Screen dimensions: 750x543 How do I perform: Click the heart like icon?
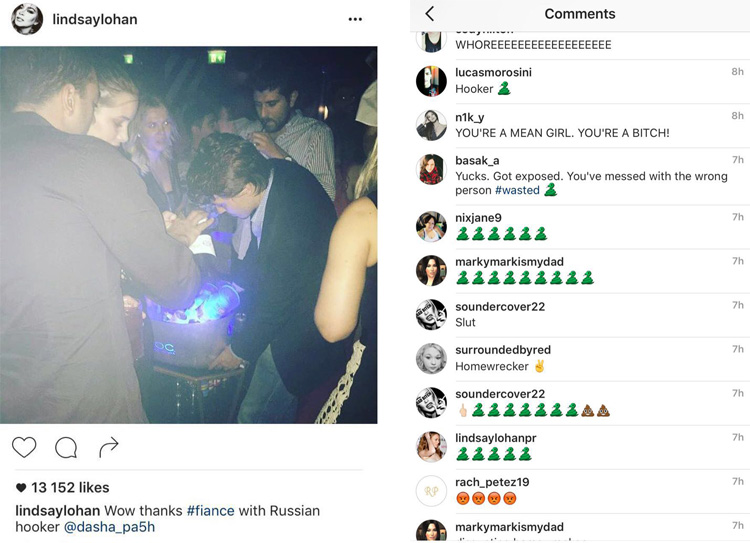24,447
